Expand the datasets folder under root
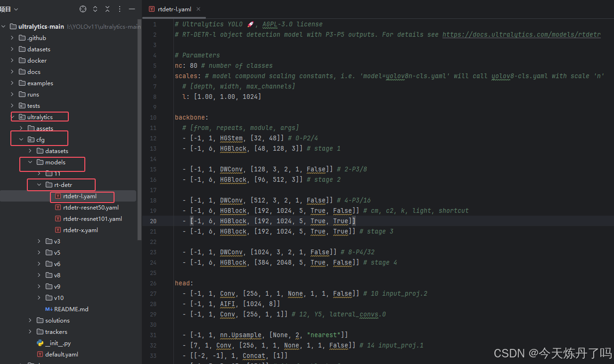 click(13, 49)
